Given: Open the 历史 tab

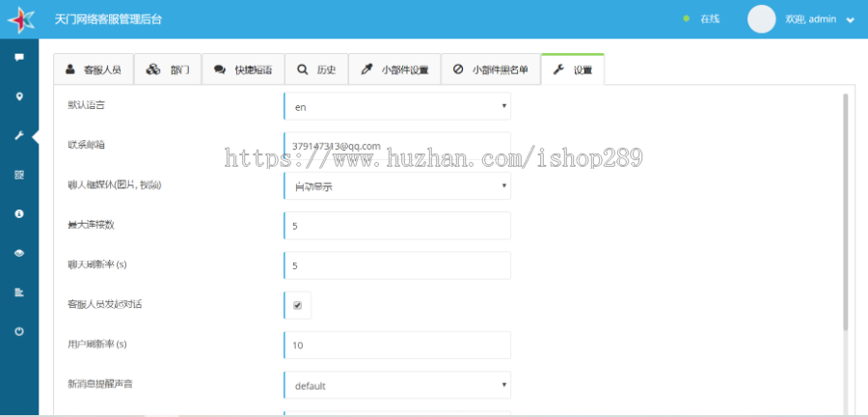Looking at the screenshot, I should pos(316,69).
